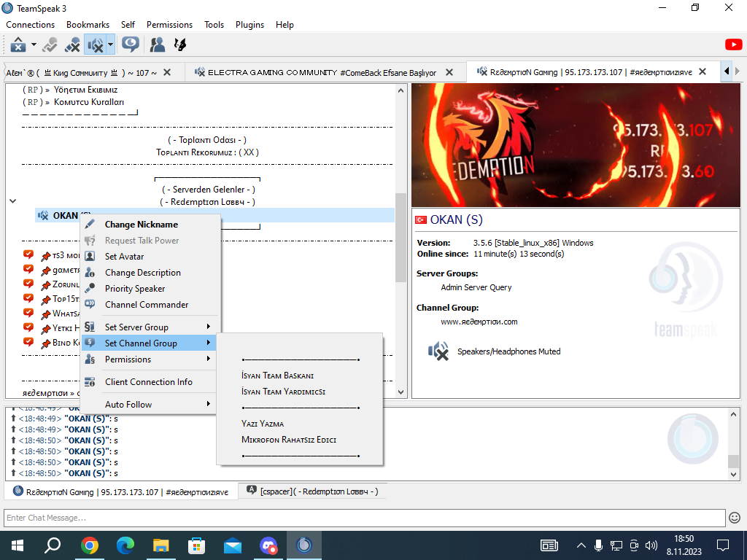
Task: Open File Explorer from taskbar
Action: tap(160, 545)
